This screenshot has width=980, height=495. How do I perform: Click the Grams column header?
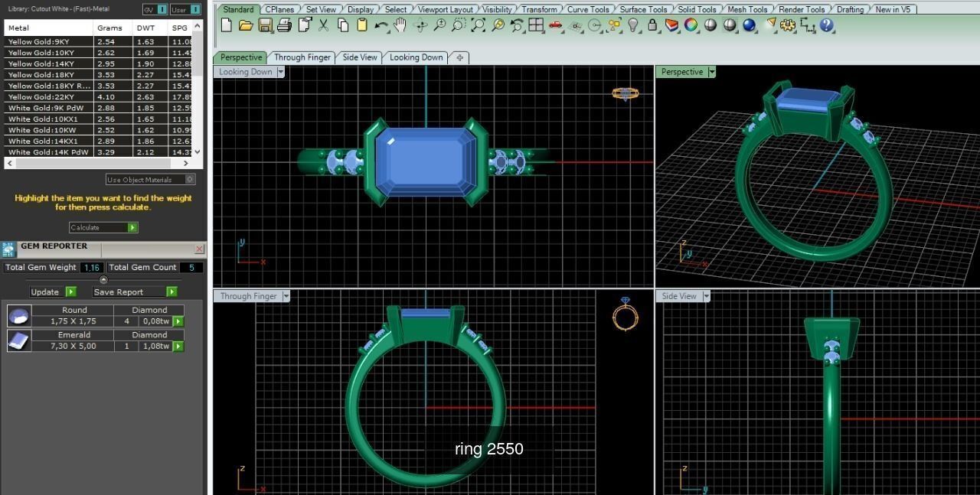(x=109, y=28)
